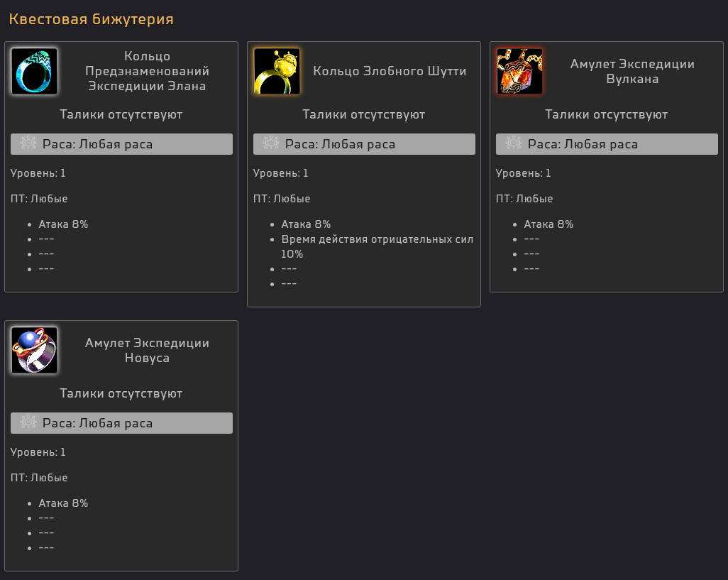The height and width of the screenshot is (580, 728).
Task: Click 'ПТ: Любые' in the Вулкана amulet card
Action: (x=524, y=199)
